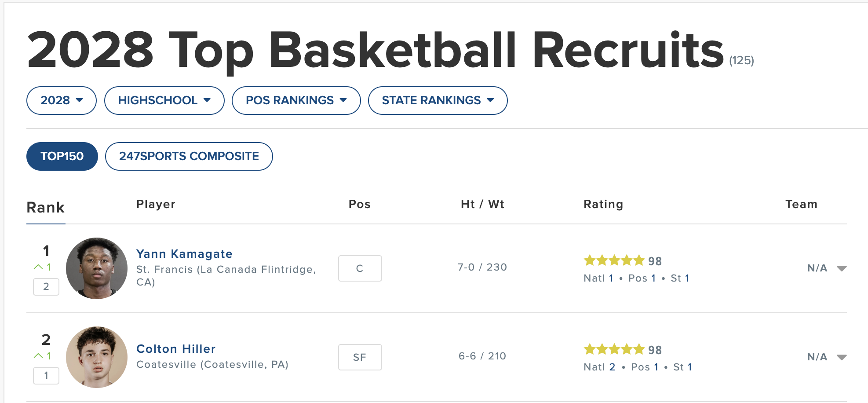This screenshot has width=868, height=403.
Task: Click Colton Hiller's five-star rating
Action: point(614,350)
